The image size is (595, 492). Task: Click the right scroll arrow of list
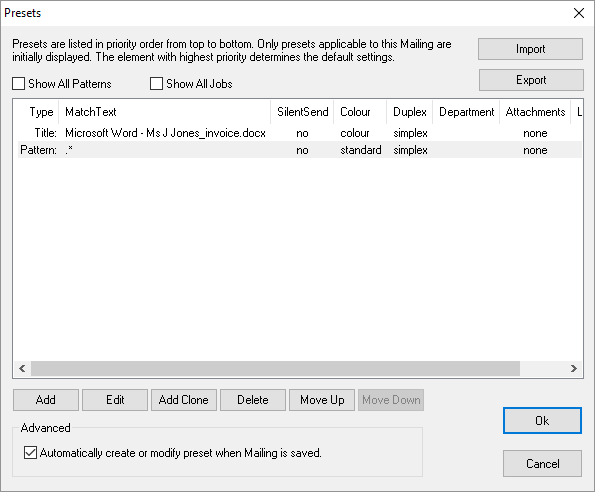click(x=573, y=368)
